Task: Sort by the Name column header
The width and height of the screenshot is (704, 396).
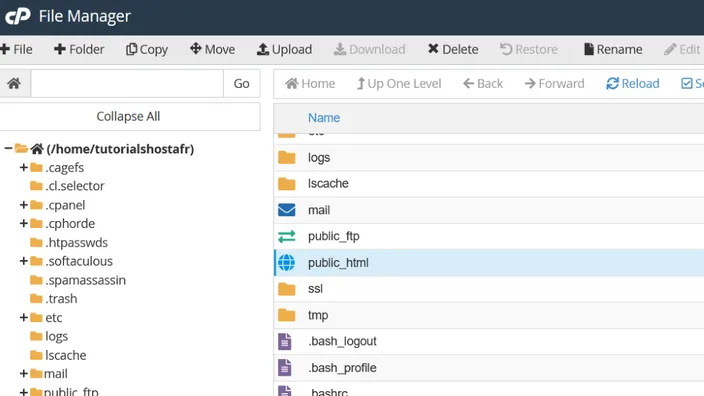Action: tap(324, 118)
